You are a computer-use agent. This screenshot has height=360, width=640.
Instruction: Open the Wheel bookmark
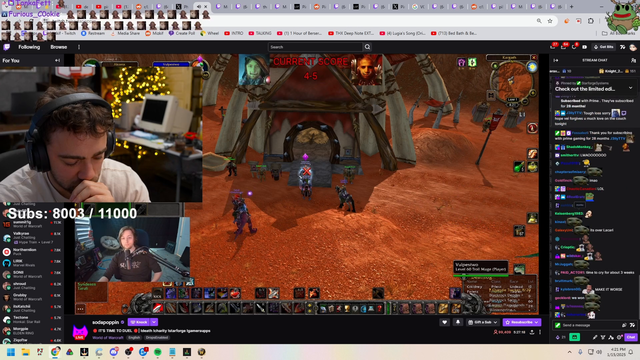point(210,33)
